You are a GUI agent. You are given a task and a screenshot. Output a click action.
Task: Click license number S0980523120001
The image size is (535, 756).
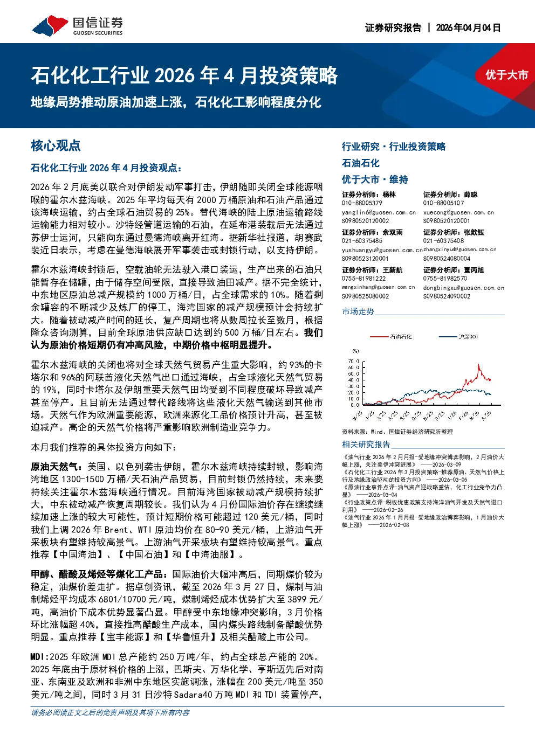point(365,259)
